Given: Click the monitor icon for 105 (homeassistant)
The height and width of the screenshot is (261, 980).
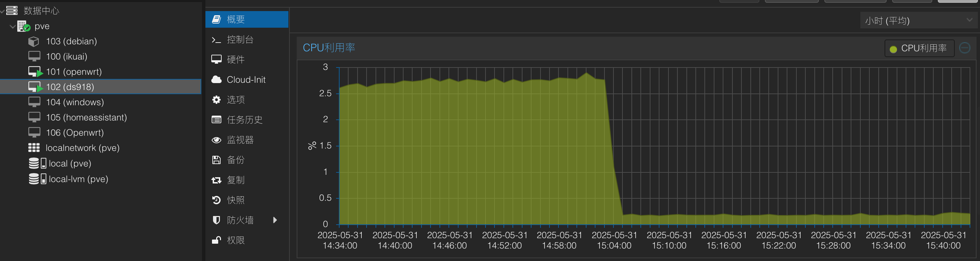Looking at the screenshot, I should pos(34,117).
